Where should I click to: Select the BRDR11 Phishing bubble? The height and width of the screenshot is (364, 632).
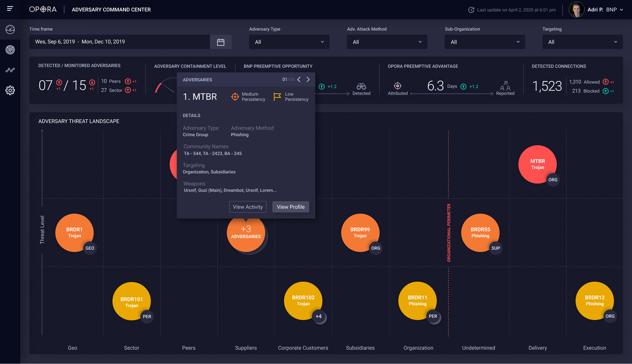point(418,301)
